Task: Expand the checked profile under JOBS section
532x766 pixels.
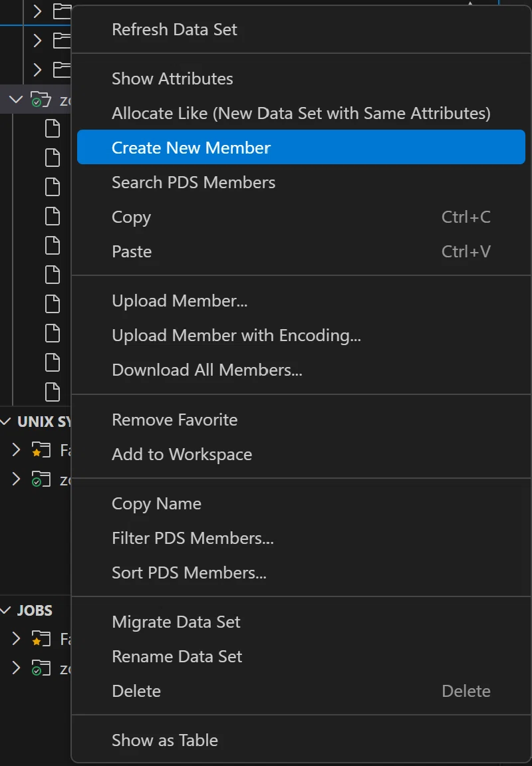Action: [16, 668]
